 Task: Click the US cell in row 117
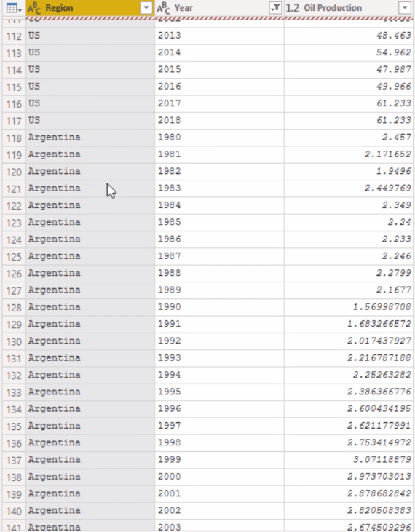click(x=90, y=121)
